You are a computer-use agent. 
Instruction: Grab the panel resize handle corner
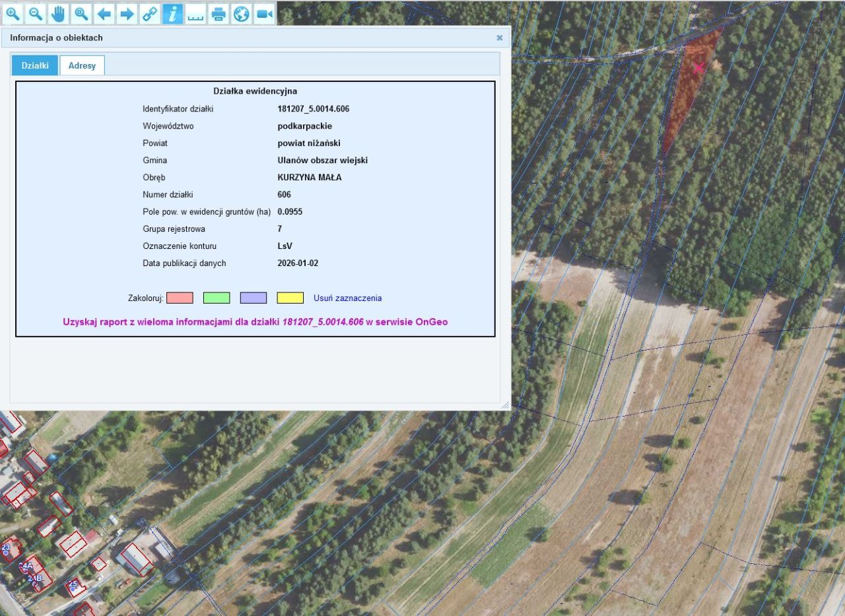tap(506, 405)
